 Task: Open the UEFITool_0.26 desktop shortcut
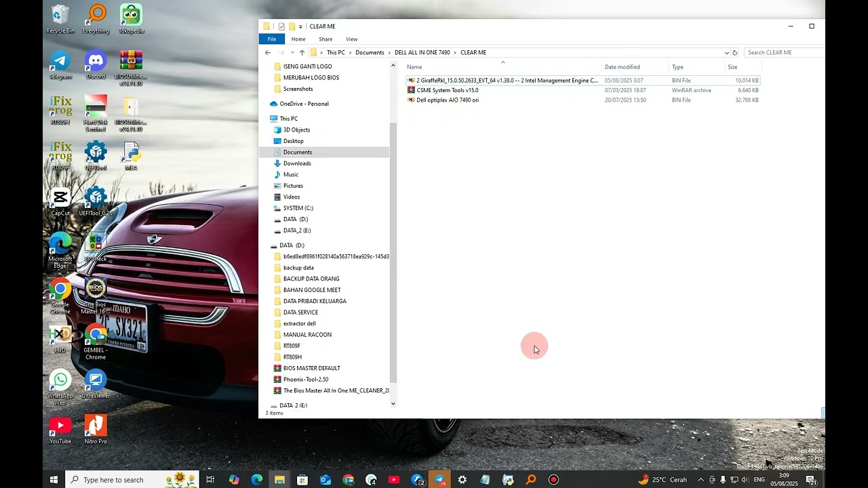coord(96,201)
